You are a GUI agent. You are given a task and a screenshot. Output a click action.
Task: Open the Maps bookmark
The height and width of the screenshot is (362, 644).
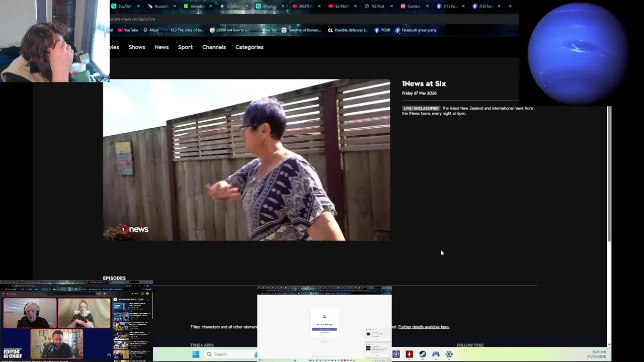click(151, 30)
